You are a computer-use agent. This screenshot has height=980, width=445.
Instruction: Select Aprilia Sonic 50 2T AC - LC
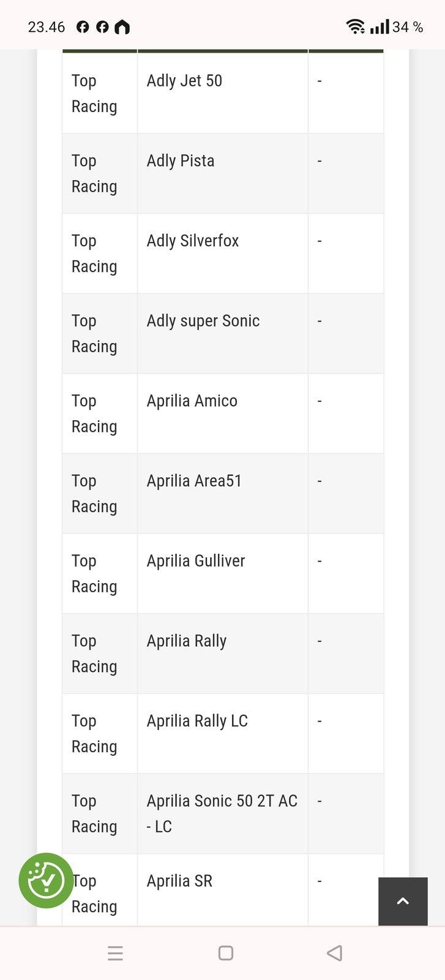click(x=222, y=813)
